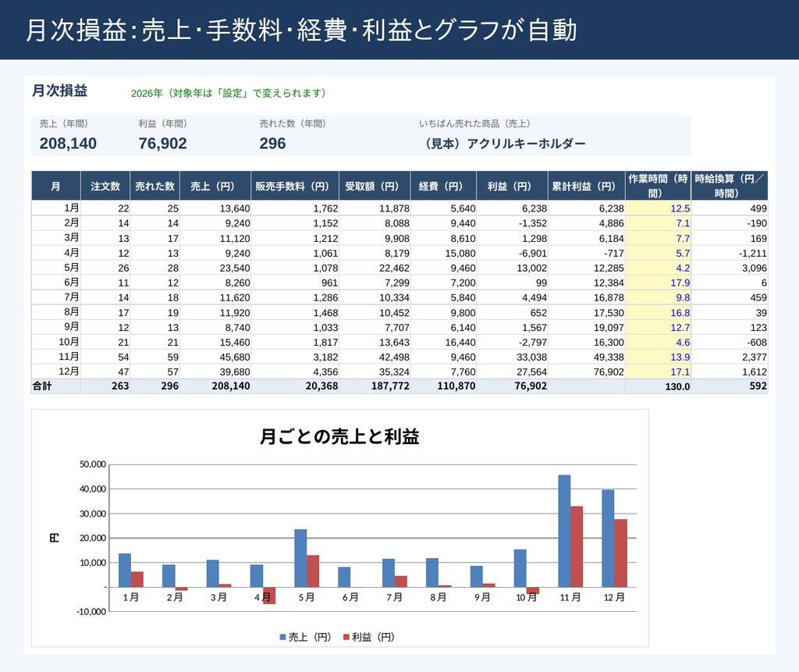This screenshot has width=799, height=672.
Task: Select September fee cell 1,033
Action: click(x=295, y=327)
